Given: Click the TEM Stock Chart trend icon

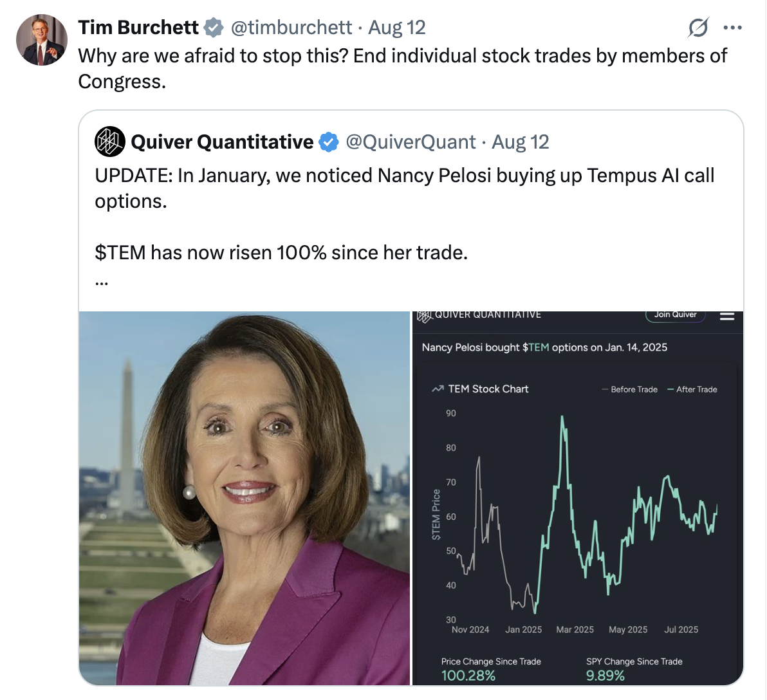Looking at the screenshot, I should pyautogui.click(x=438, y=389).
